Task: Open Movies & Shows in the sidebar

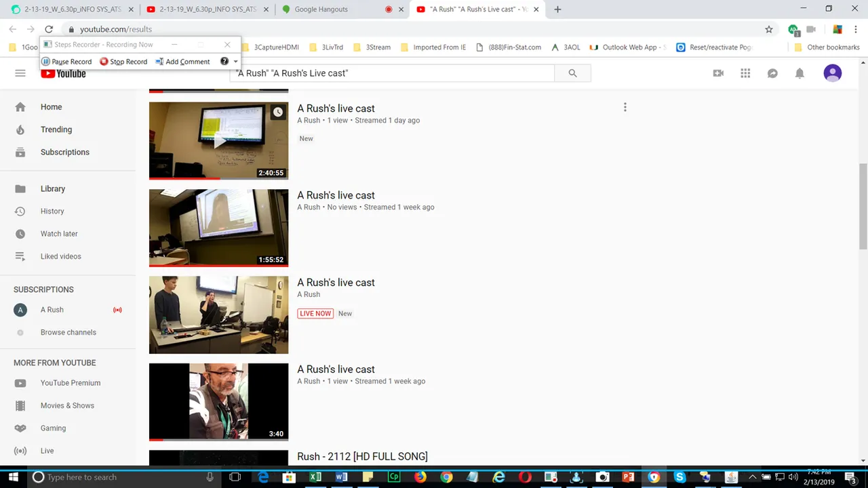Action: 68,405
